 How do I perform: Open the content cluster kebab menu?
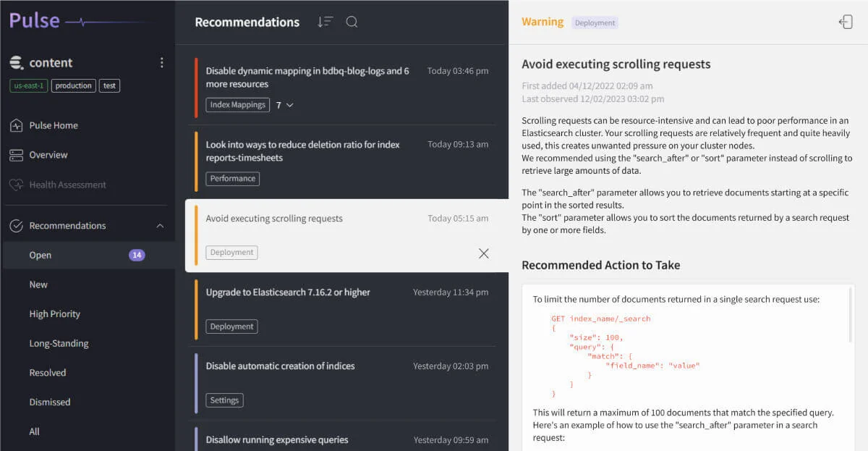point(161,63)
